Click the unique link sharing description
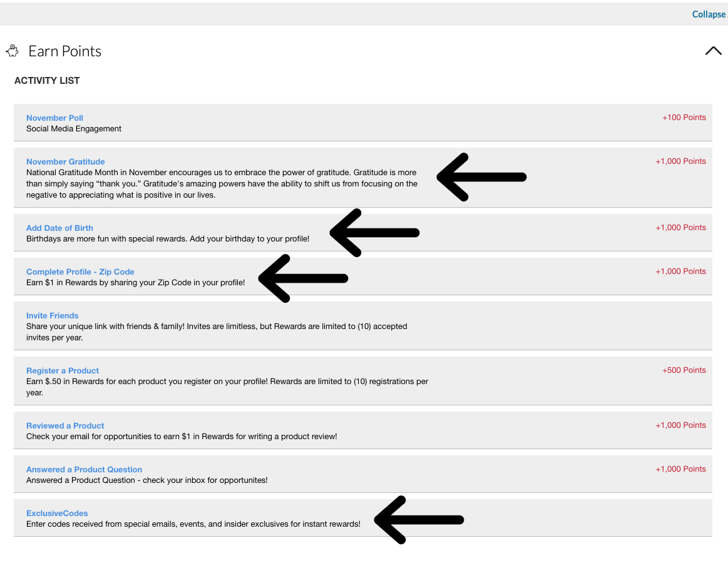 217,332
